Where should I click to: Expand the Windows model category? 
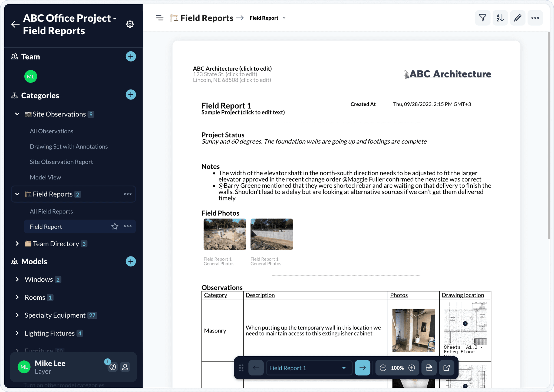(17, 279)
